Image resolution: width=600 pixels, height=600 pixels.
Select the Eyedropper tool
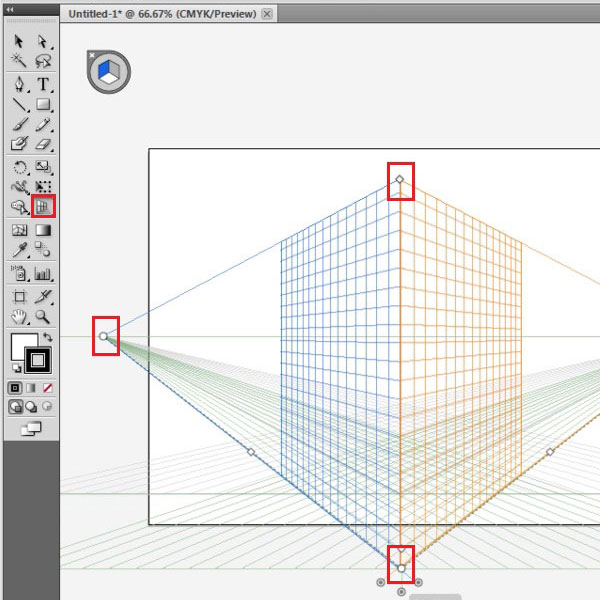19,250
